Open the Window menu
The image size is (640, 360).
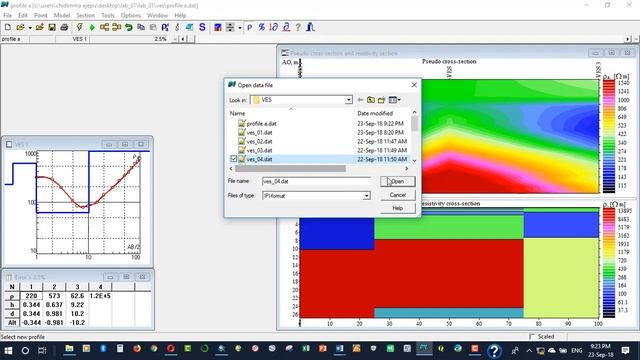click(x=157, y=15)
